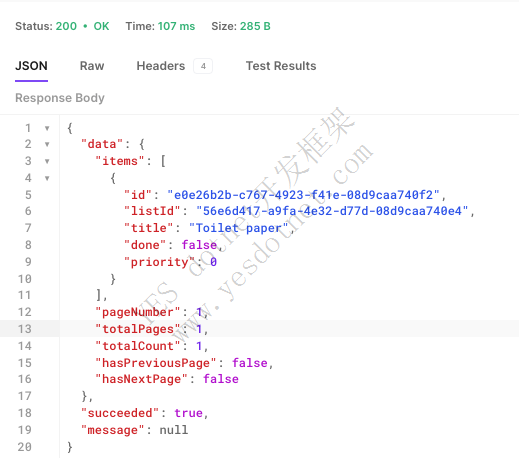519x465 pixels.
Task: Click the "done" false value
Action: [199, 245]
